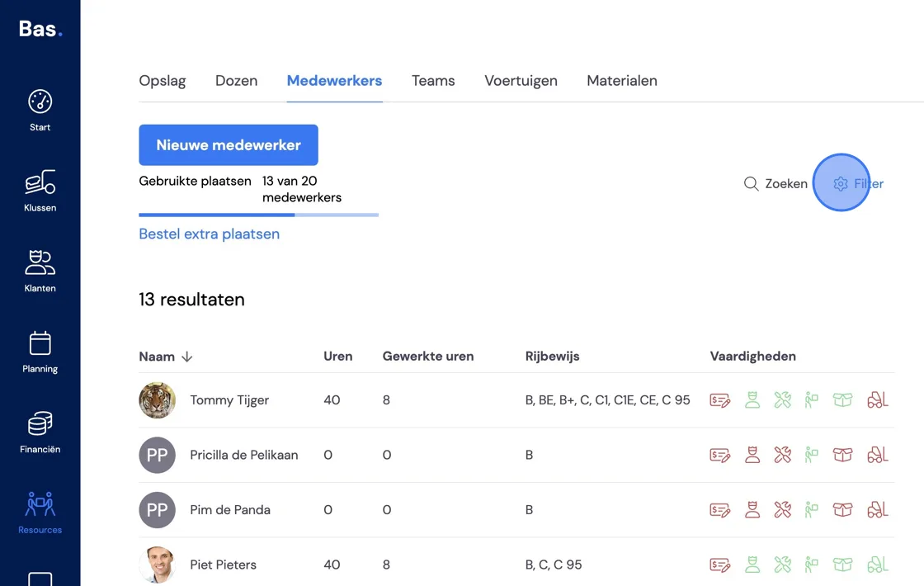This screenshot has width=924, height=586.
Task: Open the Teams tab
Action: tap(433, 81)
